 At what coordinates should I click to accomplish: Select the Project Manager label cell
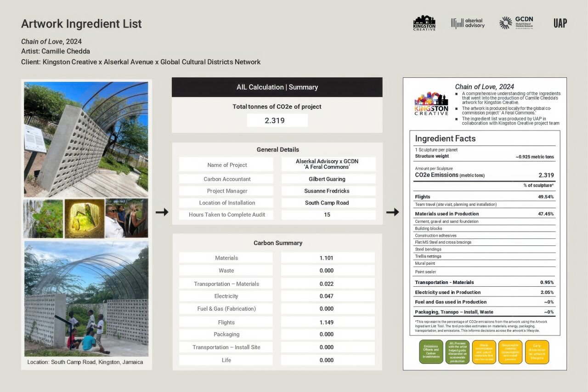(x=226, y=191)
